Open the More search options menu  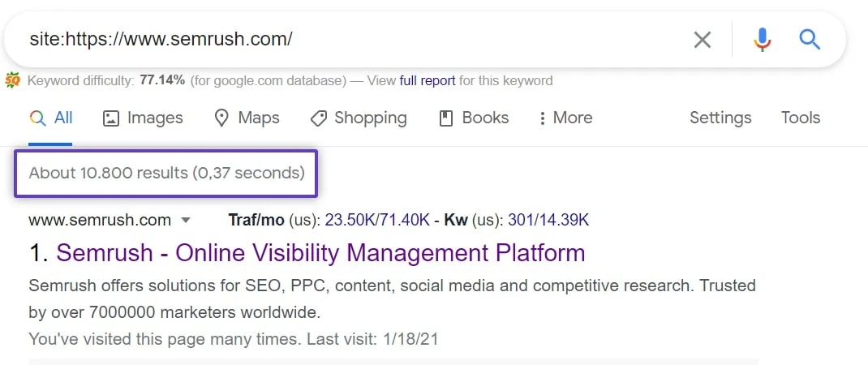[565, 118]
